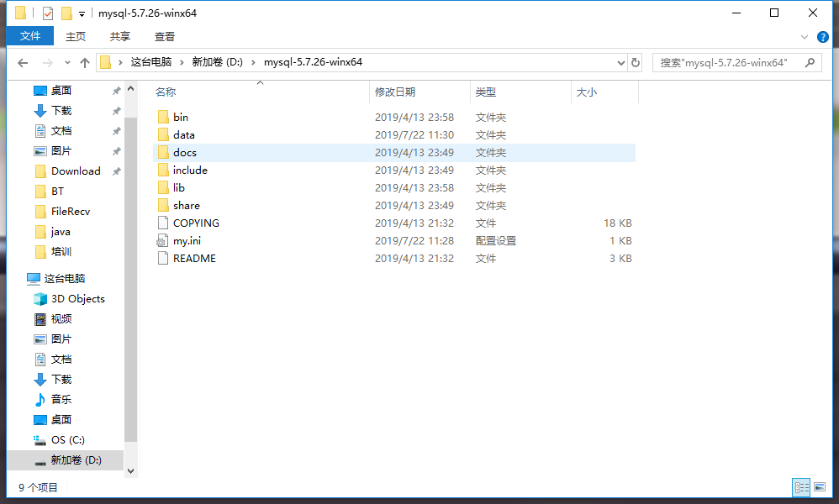The image size is (839, 504).
Task: Open the address bar history dropdown
Action: (x=620, y=62)
